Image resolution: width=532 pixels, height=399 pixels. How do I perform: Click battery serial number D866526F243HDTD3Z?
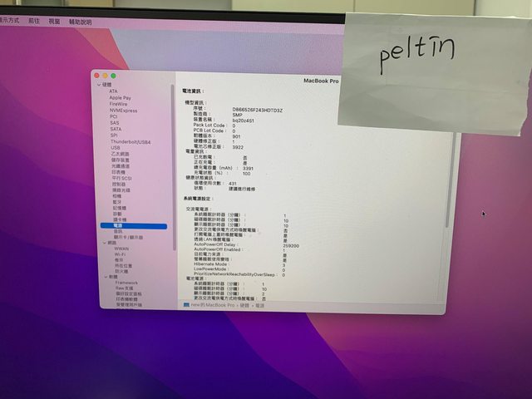(x=258, y=111)
